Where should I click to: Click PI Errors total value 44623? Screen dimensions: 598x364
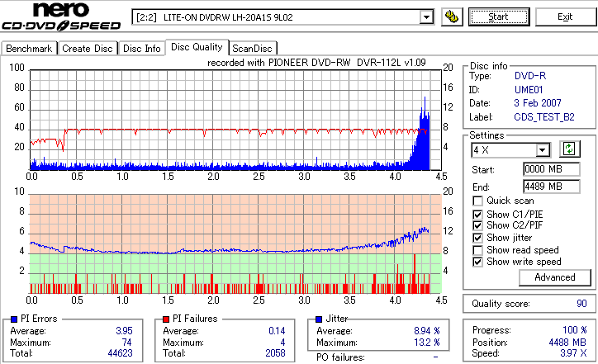click(120, 353)
